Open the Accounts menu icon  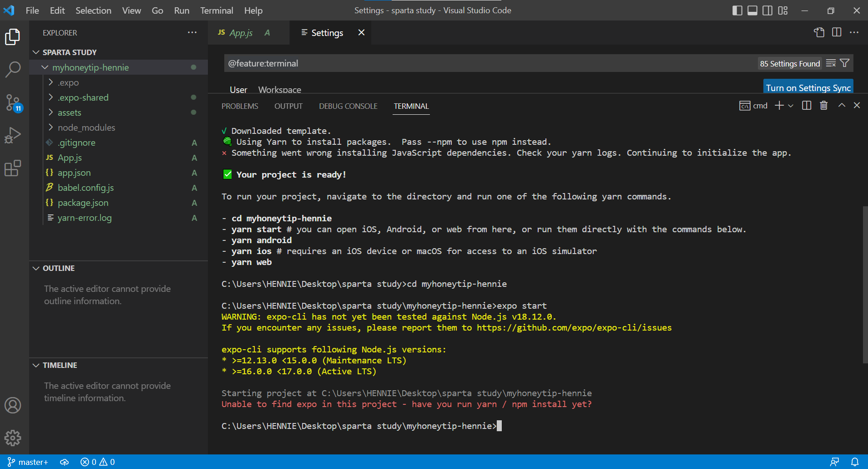[x=13, y=405]
